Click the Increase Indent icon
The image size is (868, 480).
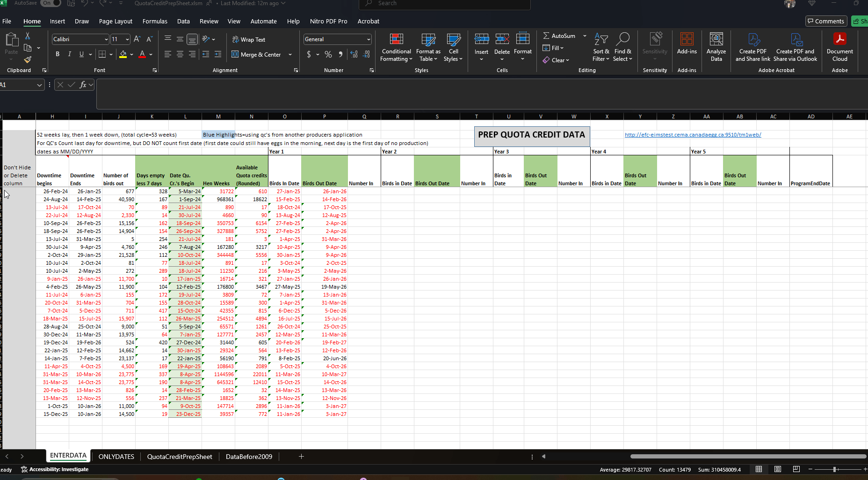(218, 54)
